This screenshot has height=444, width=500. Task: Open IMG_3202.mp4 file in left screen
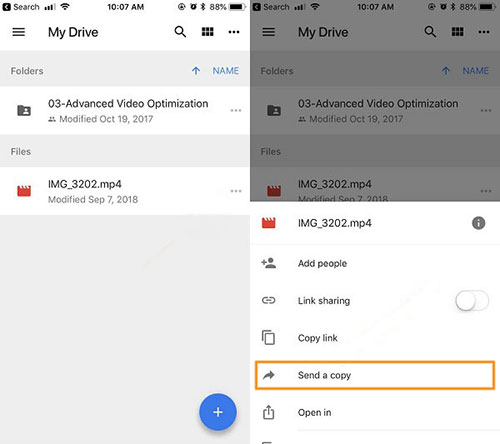[125, 191]
